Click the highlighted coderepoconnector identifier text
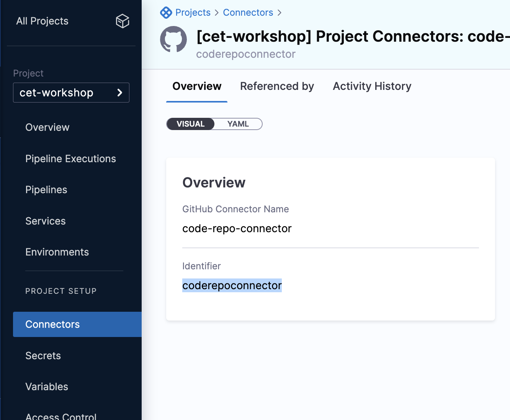Image resolution: width=510 pixels, height=420 pixels. [232, 286]
